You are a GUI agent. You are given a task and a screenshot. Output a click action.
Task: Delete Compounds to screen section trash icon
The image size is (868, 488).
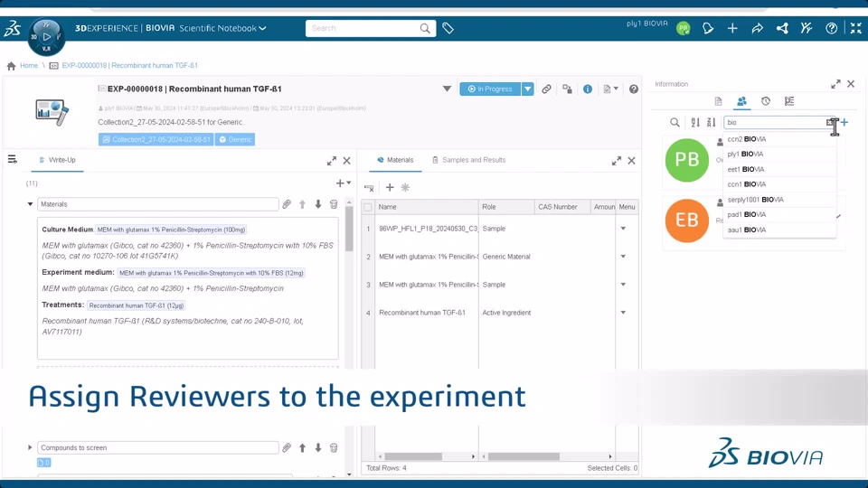pos(334,447)
